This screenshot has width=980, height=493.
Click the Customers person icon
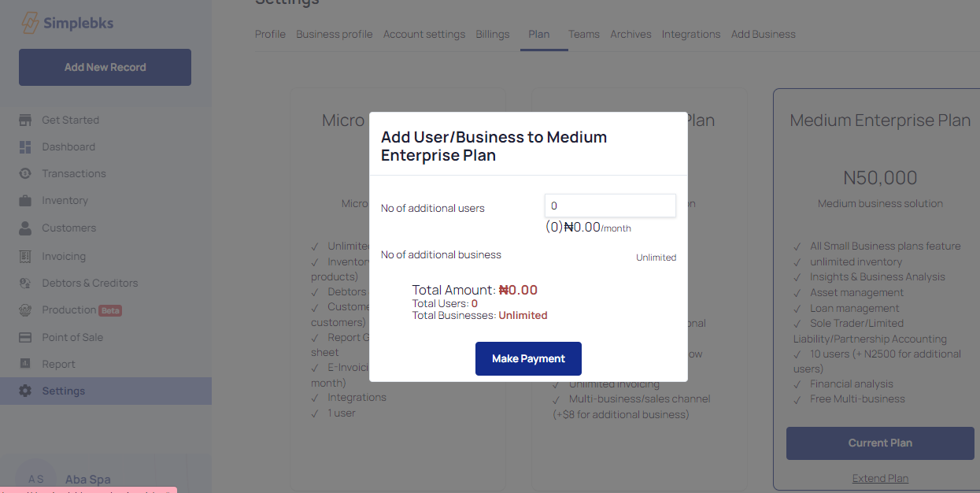(x=25, y=228)
